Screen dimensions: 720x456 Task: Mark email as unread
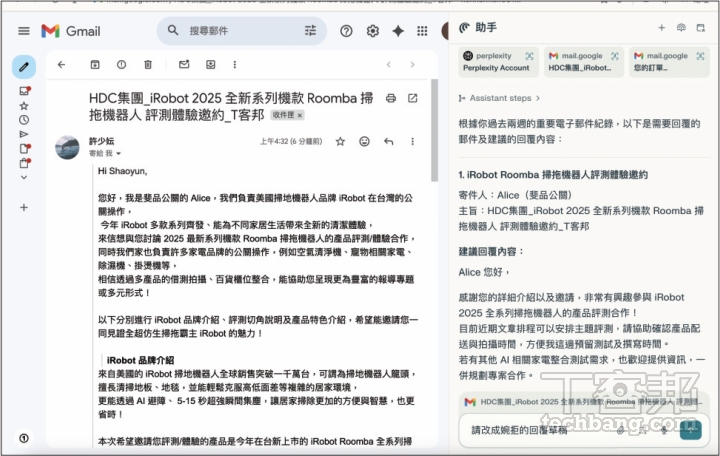184,65
